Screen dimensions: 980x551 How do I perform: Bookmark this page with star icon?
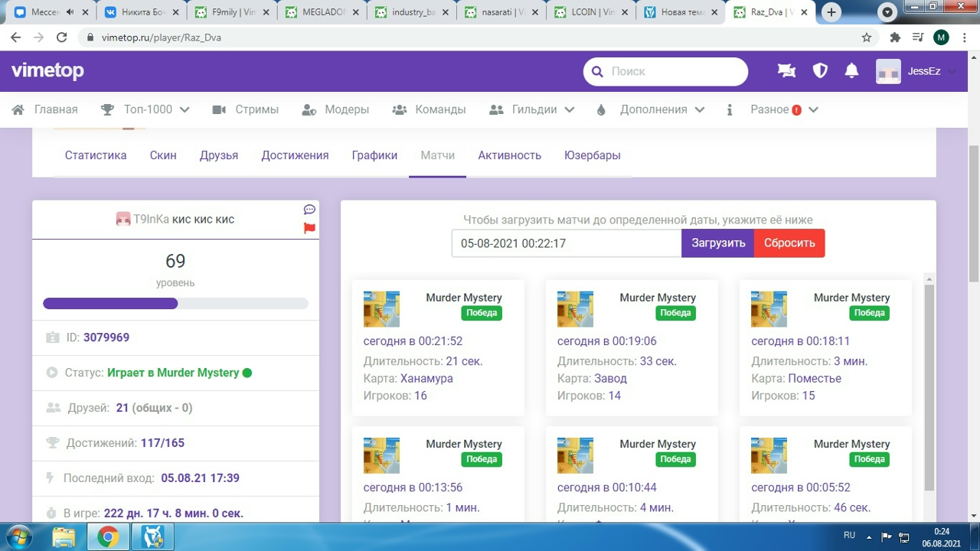click(x=867, y=37)
